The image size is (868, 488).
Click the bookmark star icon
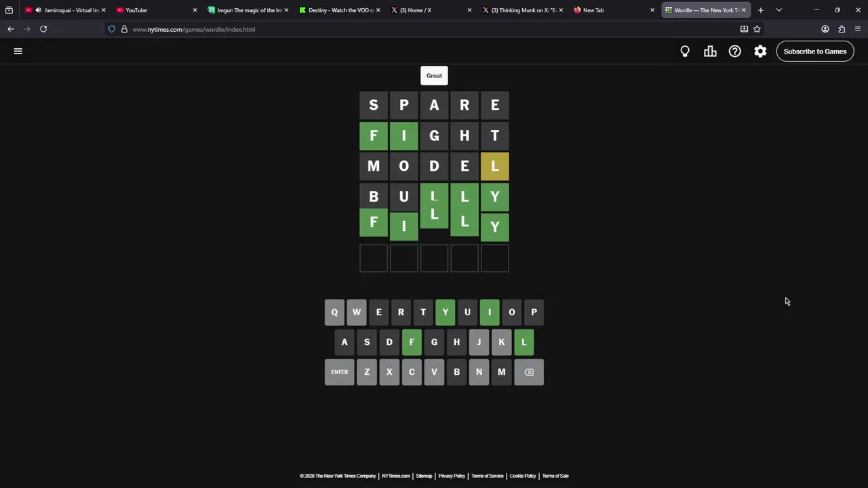click(757, 29)
